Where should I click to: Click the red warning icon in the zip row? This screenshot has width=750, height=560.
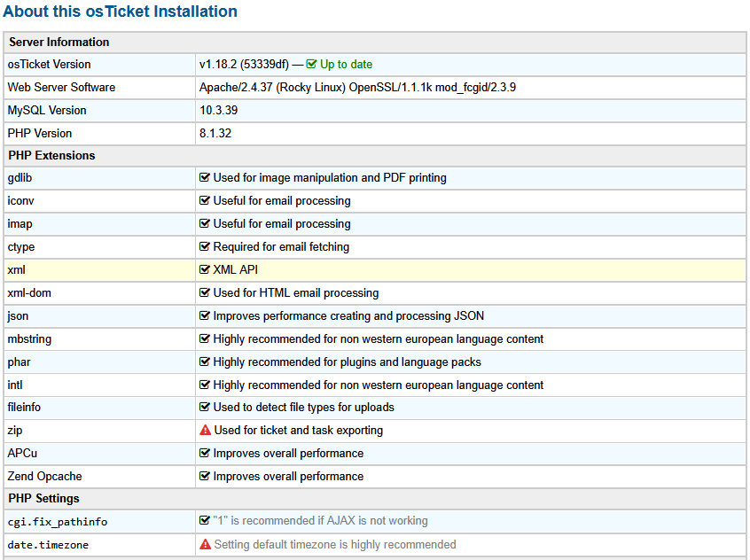pyautogui.click(x=205, y=430)
